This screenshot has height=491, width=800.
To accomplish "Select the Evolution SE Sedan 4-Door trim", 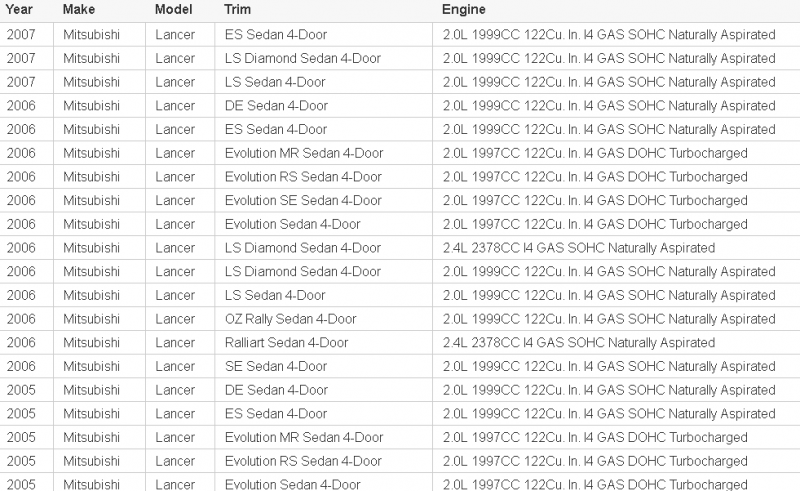I will [304, 200].
